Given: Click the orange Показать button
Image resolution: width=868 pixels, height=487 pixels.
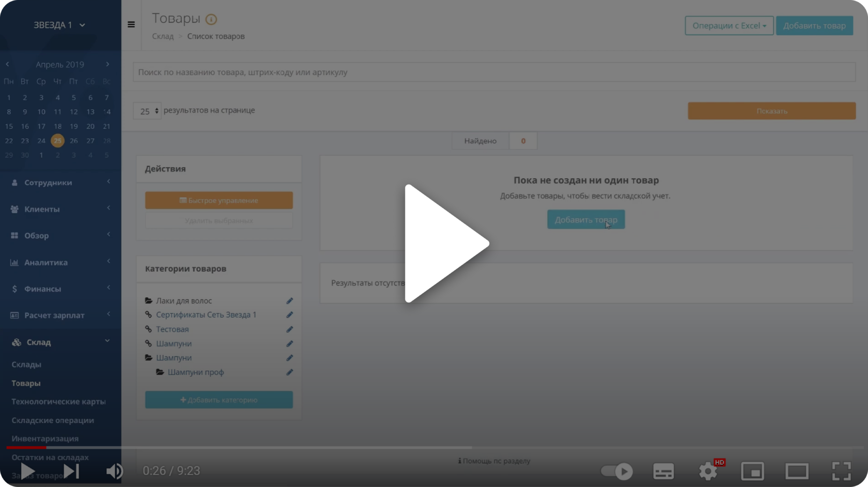Looking at the screenshot, I should pyautogui.click(x=771, y=111).
